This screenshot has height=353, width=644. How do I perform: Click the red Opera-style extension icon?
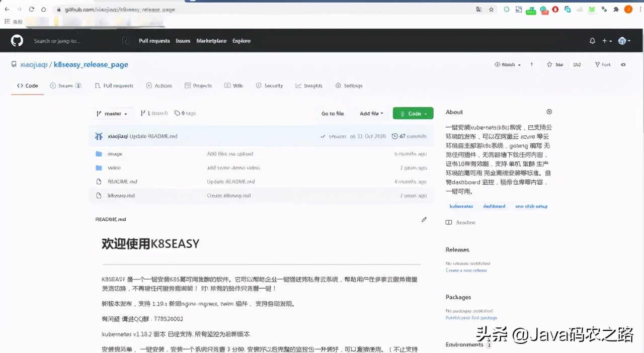pos(555,9)
